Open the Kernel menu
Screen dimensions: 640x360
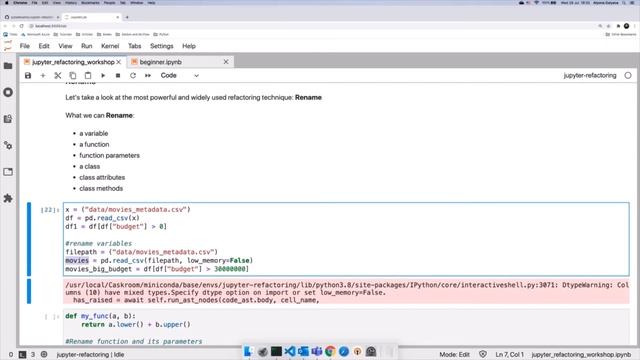coord(110,46)
